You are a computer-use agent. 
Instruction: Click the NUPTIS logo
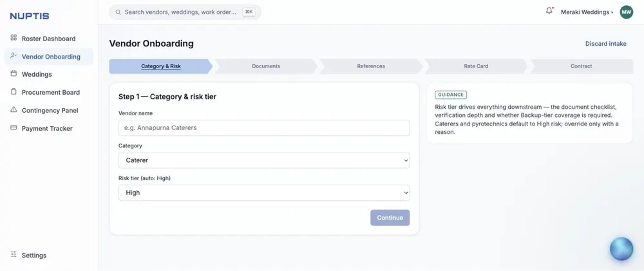(30, 16)
